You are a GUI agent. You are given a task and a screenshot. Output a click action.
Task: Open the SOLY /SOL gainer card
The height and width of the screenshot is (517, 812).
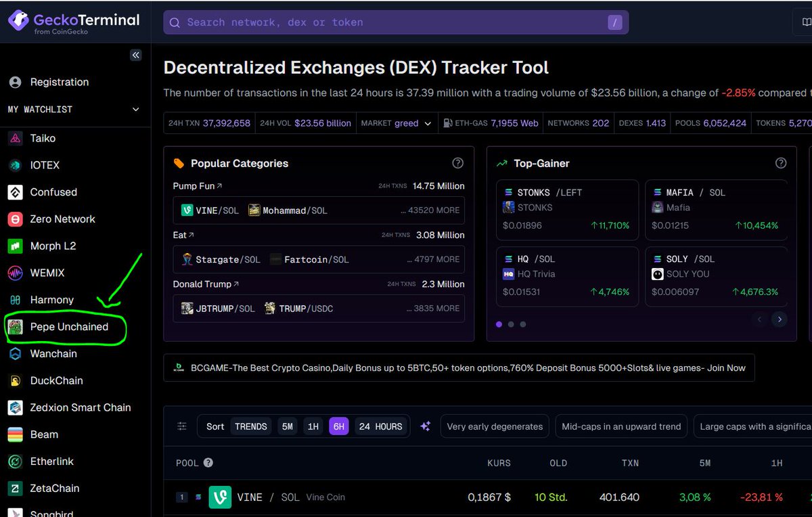click(x=716, y=276)
